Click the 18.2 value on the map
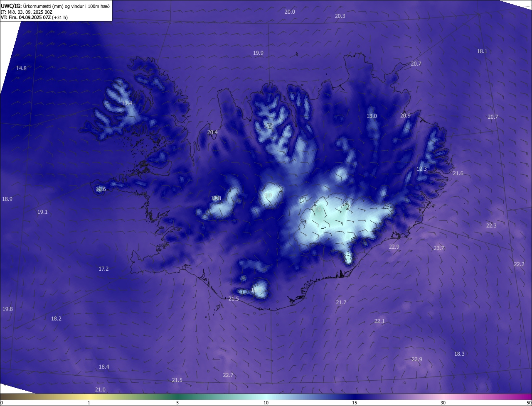532x406 pixels. coord(56,318)
